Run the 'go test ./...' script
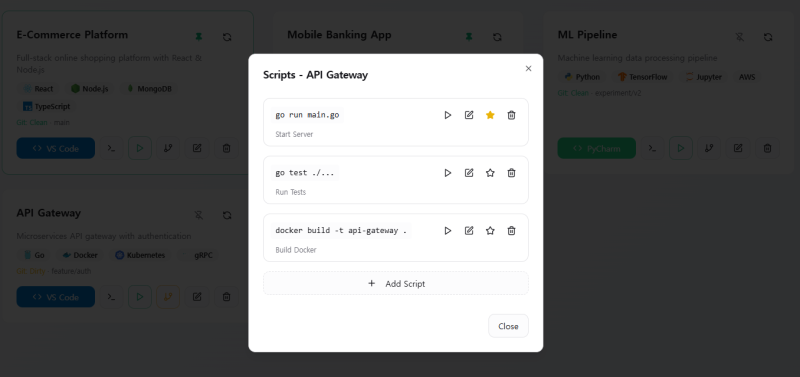Viewport: 800px width, 377px height. coord(447,173)
